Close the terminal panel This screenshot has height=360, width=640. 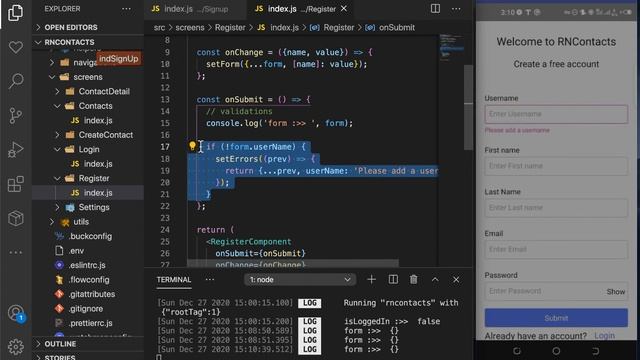click(456, 280)
